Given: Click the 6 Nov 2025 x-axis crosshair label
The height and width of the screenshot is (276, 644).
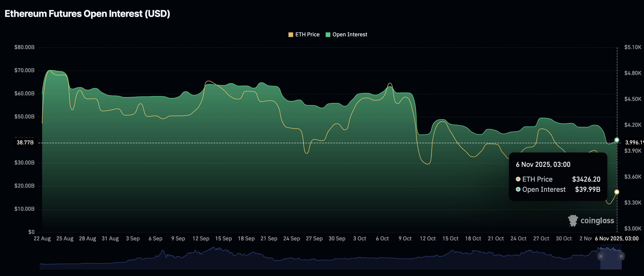Looking at the screenshot, I should 616,239.
